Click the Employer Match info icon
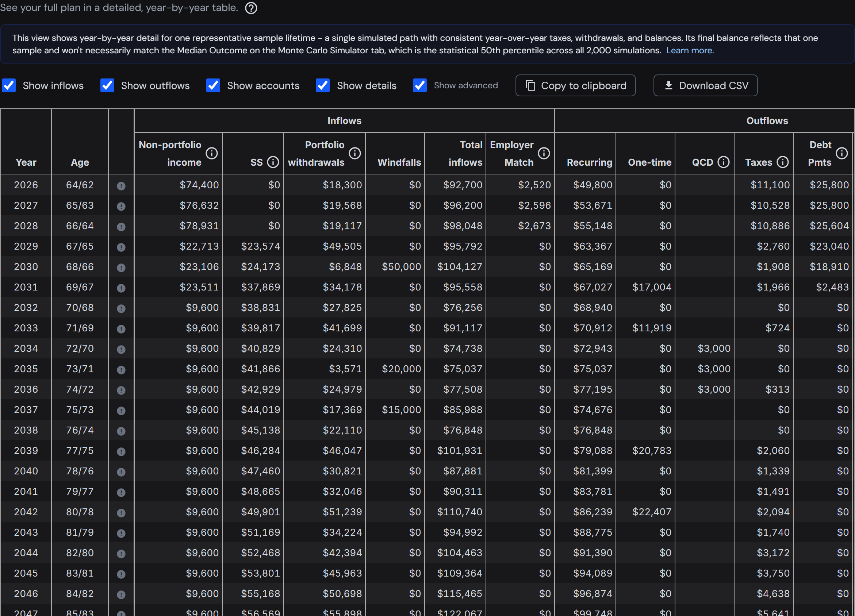This screenshot has width=855, height=616. [x=544, y=153]
